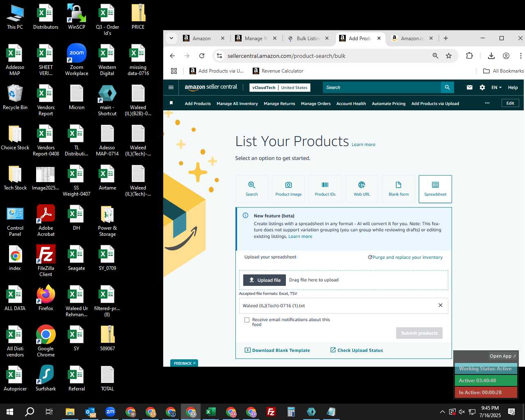Open the Help link in Seller Central header
Viewport: 525px width, 420px height.
coord(513,87)
